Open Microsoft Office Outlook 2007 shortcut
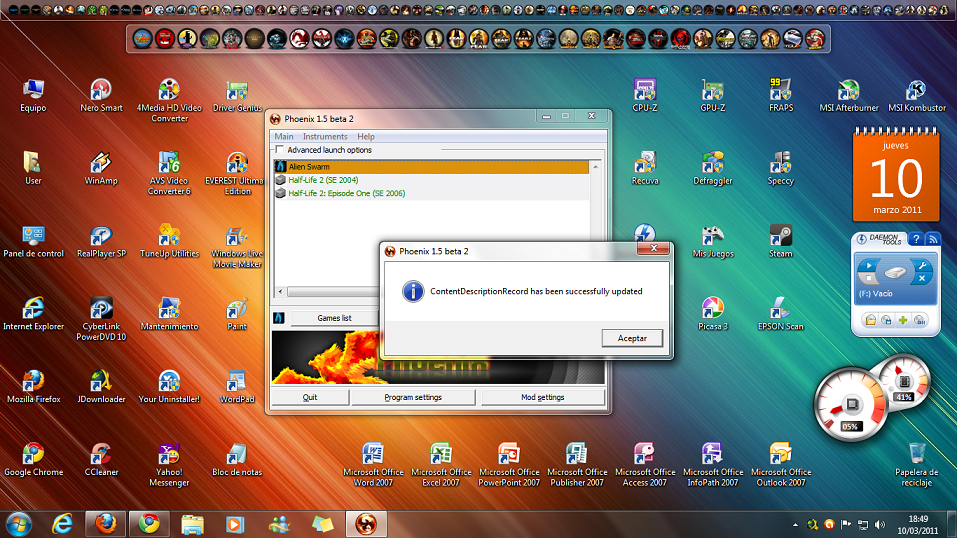 tap(781, 465)
